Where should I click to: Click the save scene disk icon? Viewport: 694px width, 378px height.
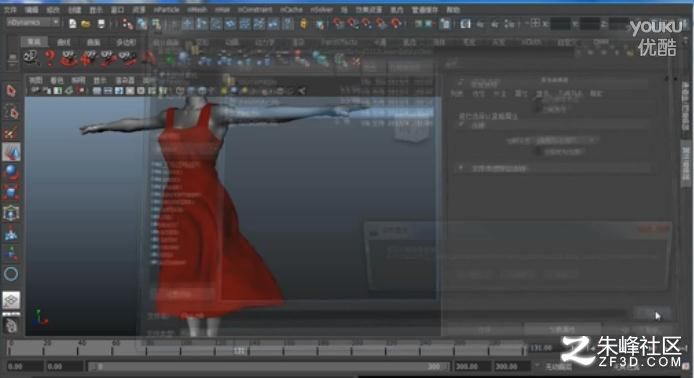click(x=101, y=24)
